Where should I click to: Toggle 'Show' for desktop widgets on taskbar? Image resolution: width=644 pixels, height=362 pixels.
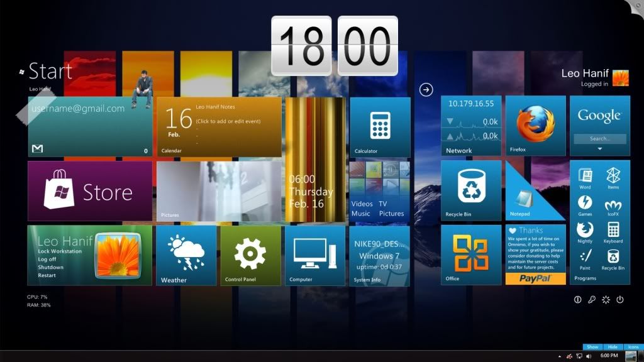(x=592, y=346)
